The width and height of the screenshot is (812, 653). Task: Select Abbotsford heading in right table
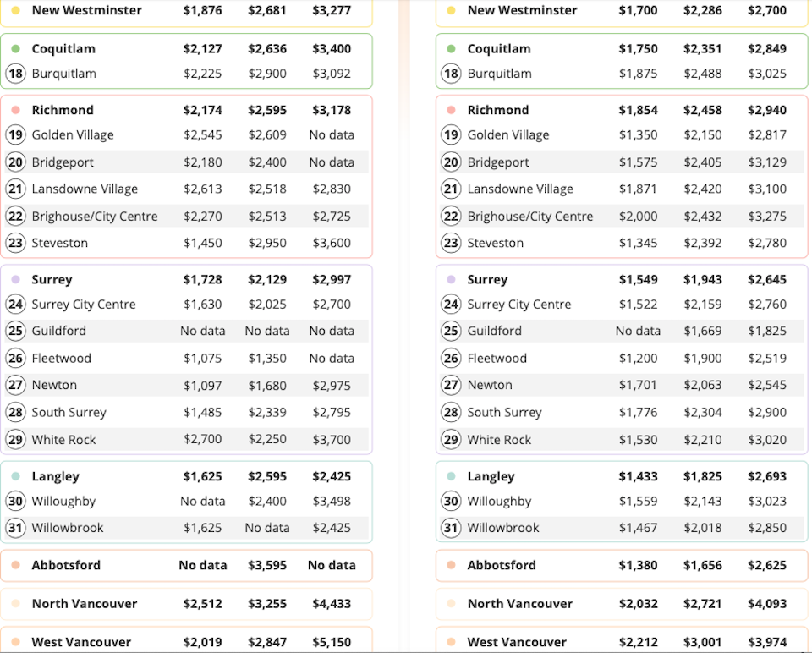pyautogui.click(x=502, y=565)
